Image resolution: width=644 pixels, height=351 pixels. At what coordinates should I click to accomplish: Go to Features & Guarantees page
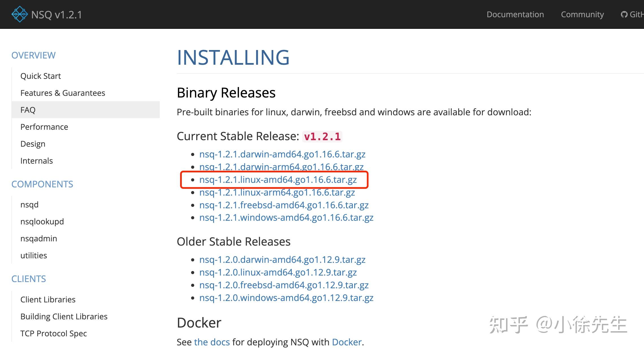[62, 93]
